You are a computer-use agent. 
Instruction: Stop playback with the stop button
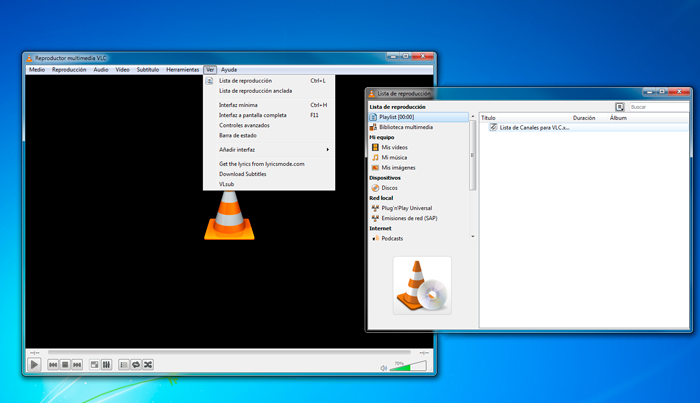tap(65, 365)
